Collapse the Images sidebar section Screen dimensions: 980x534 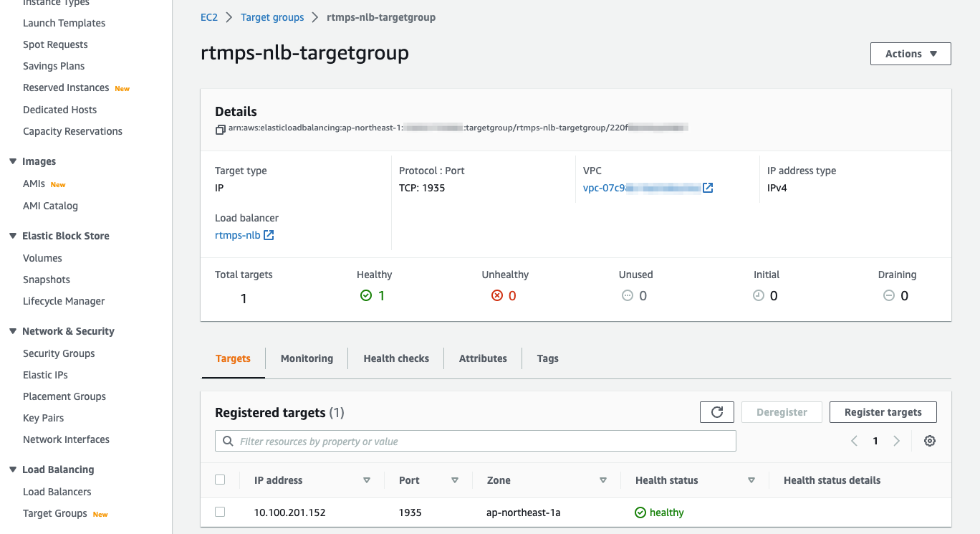[x=13, y=161]
